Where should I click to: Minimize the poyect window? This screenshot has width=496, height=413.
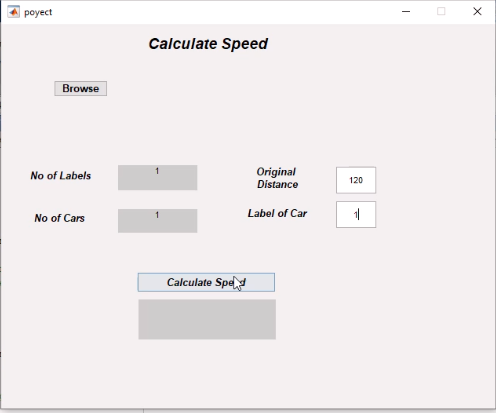coord(406,12)
